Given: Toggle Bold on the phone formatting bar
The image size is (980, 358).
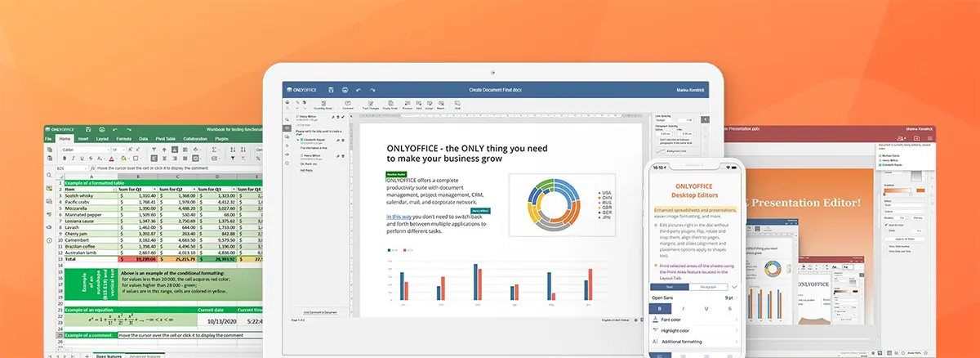Looking at the screenshot, I should pyautogui.click(x=660, y=308).
